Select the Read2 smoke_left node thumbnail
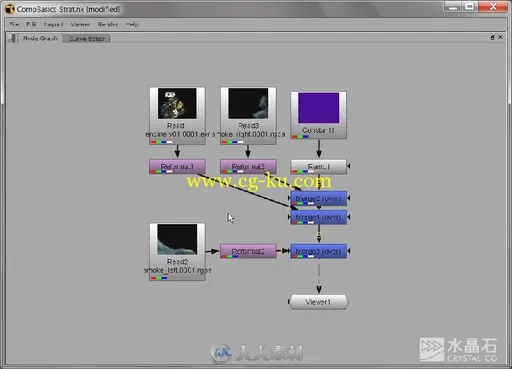 [177, 239]
